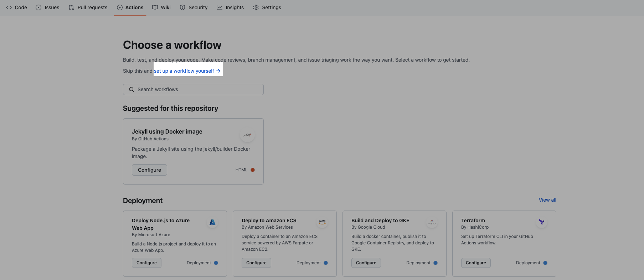644x280 pixels.
Task: Click the Security shield icon
Action: (182, 7)
